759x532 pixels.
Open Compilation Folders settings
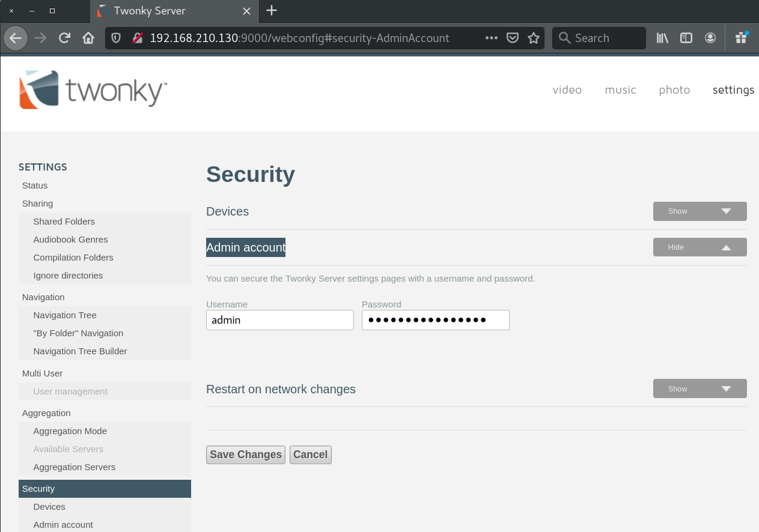pyautogui.click(x=73, y=258)
